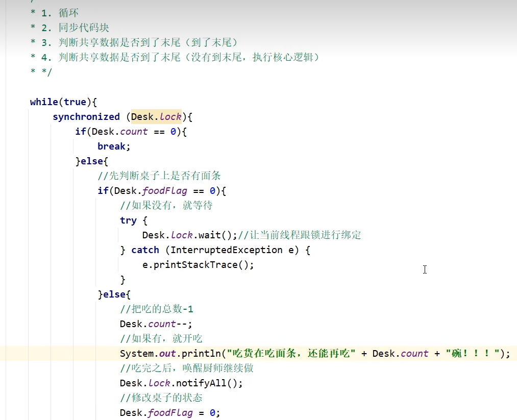Click the try keyword
This screenshot has width=517, height=420.
point(128,220)
